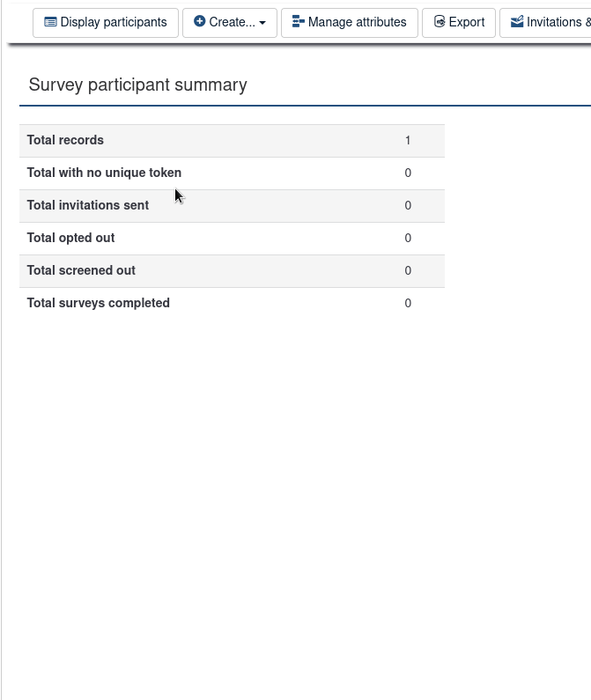Click the screened out count value
Viewport: 591px width, 700px height.
click(x=408, y=270)
